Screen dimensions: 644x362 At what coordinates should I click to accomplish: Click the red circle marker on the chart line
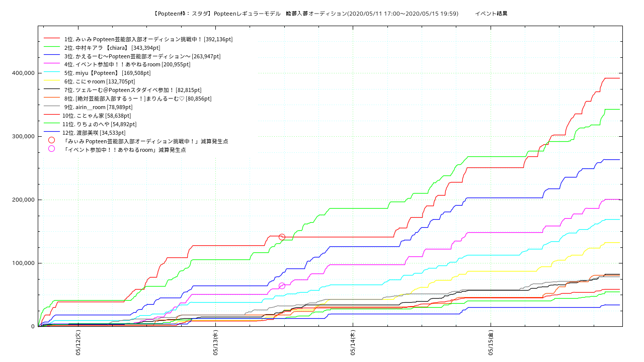[x=282, y=237]
